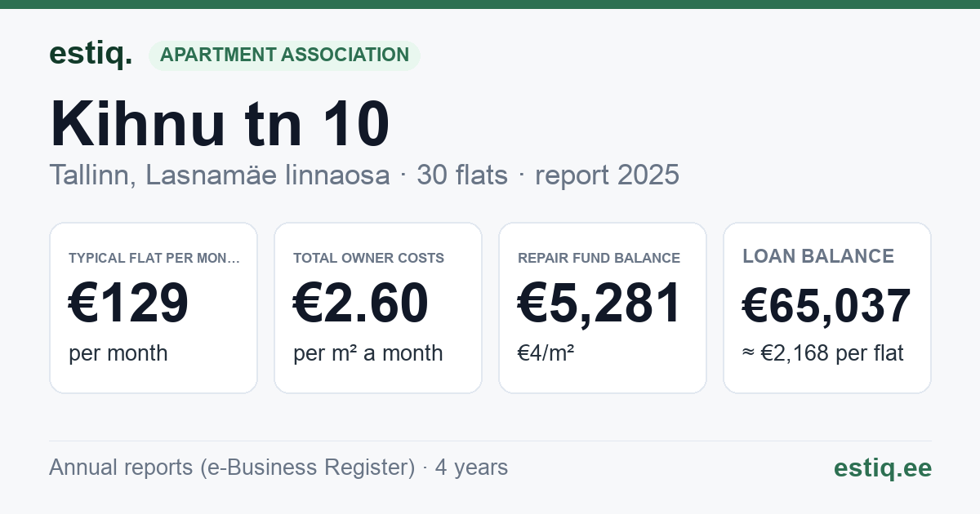The width and height of the screenshot is (980, 514).
Task: Open the estiq.ee link
Action: [882, 467]
